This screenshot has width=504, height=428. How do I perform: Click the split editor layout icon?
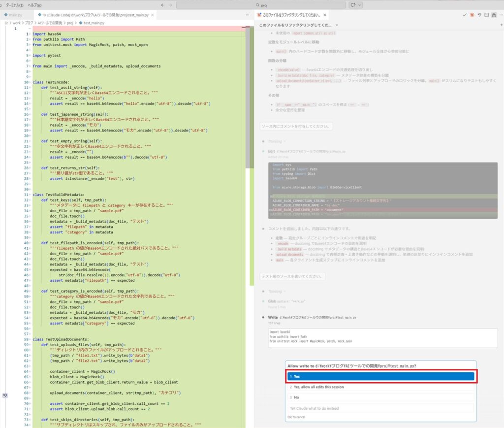(x=487, y=15)
